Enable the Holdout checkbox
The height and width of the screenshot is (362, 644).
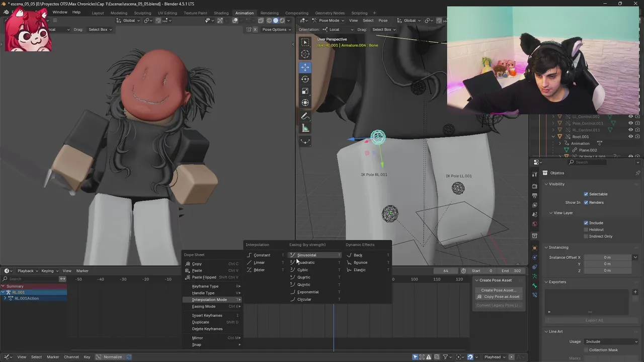(586, 230)
